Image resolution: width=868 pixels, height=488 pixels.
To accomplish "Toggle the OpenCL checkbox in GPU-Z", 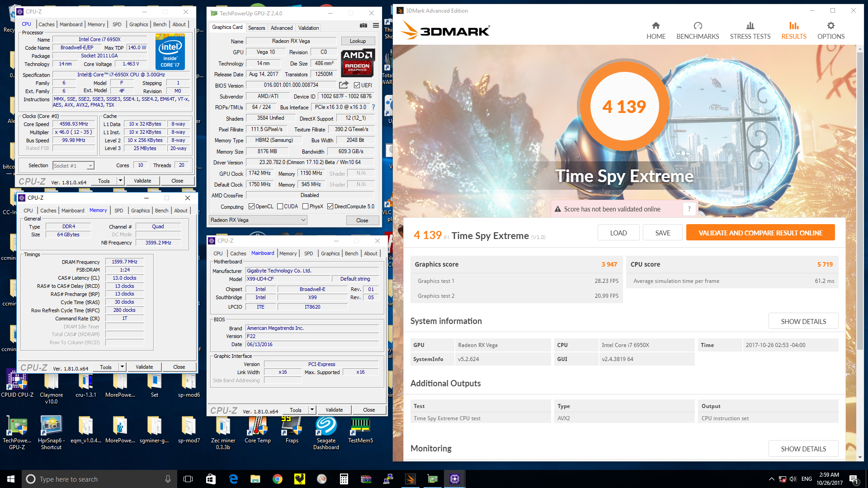I will (x=252, y=206).
